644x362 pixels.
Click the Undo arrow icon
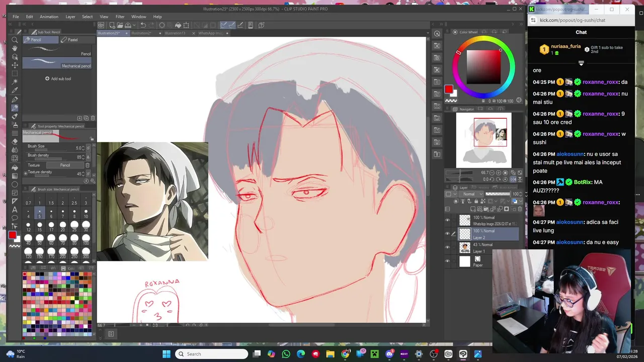[x=143, y=25]
